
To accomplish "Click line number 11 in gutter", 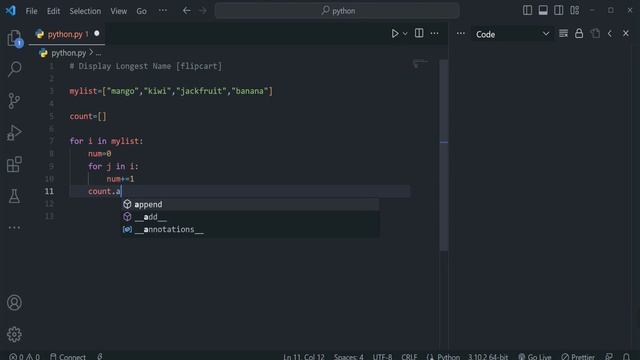I will coord(49,191).
